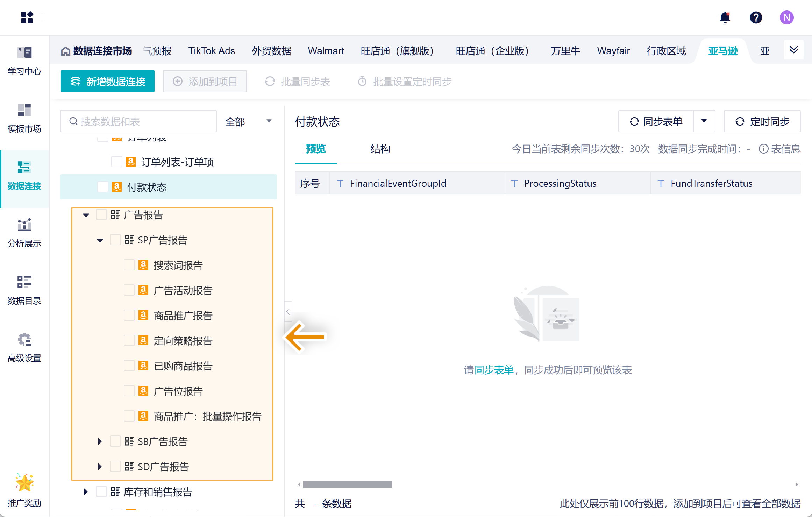This screenshot has height=517, width=812.
Task: Click 批量设置定时同步 button
Action: point(404,82)
